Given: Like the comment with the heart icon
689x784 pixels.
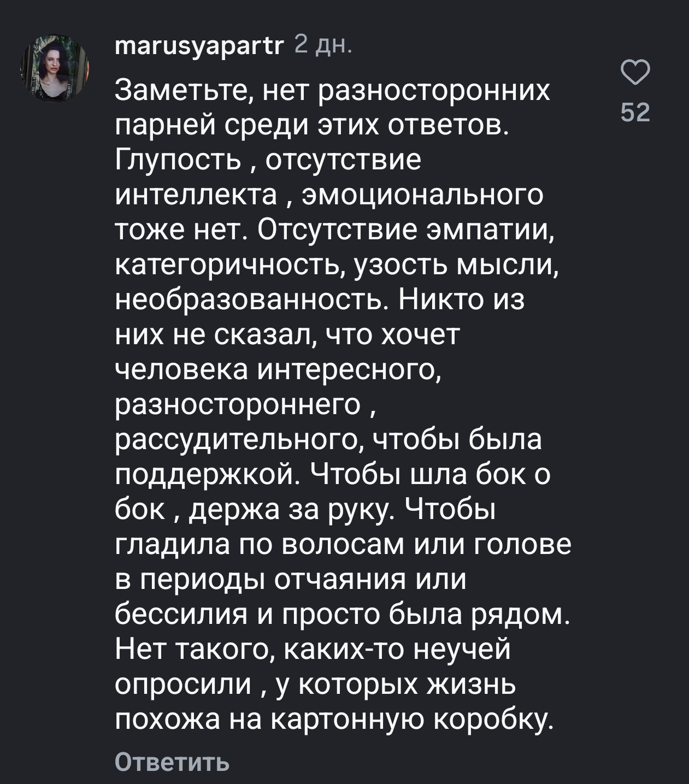Looking at the screenshot, I should (636, 73).
